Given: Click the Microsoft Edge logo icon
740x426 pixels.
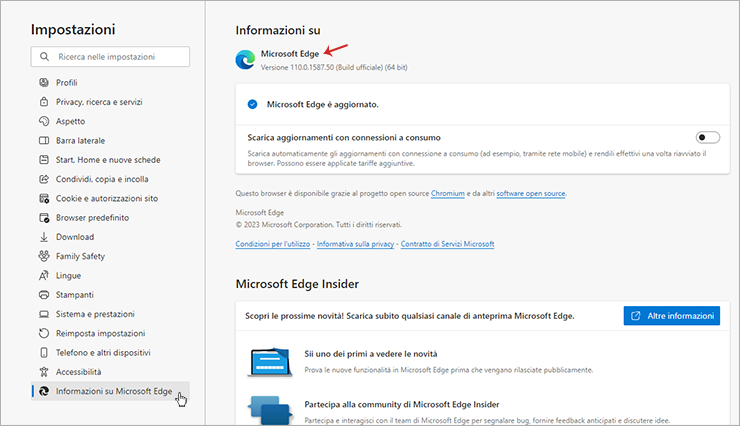Looking at the screenshot, I should [245, 60].
